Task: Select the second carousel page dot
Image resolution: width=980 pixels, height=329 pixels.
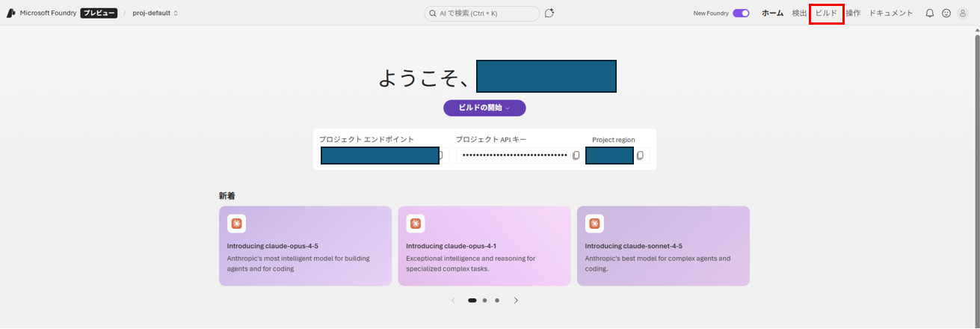Action: tap(484, 301)
